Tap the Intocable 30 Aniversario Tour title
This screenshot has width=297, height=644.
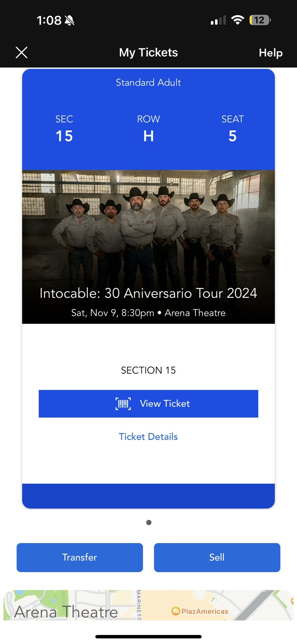[x=148, y=293]
